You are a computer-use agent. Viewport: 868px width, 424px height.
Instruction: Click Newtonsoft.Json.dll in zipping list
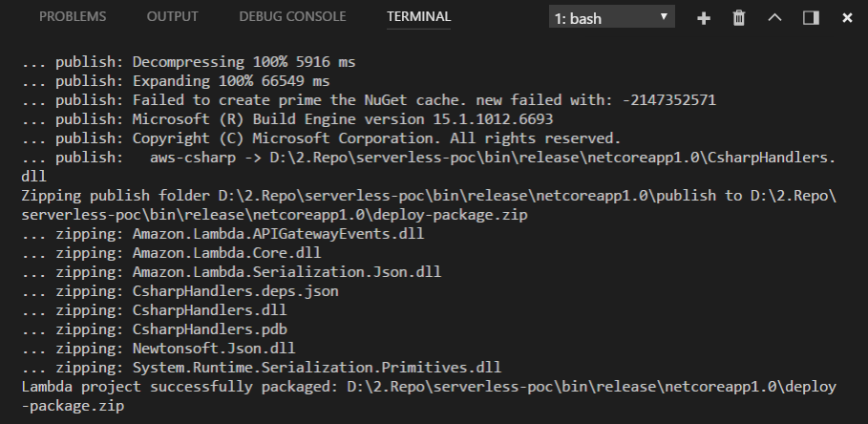[215, 349]
